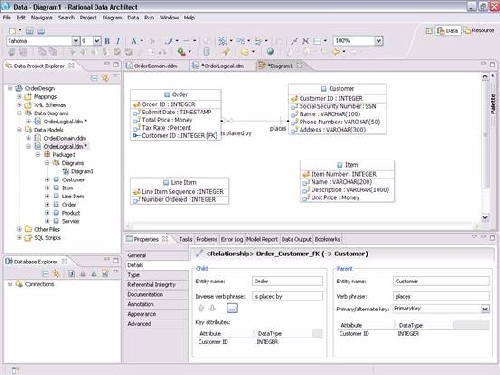Toggle italic text with the I icon
This screenshot has height=375, width=500.
[x=118, y=41]
